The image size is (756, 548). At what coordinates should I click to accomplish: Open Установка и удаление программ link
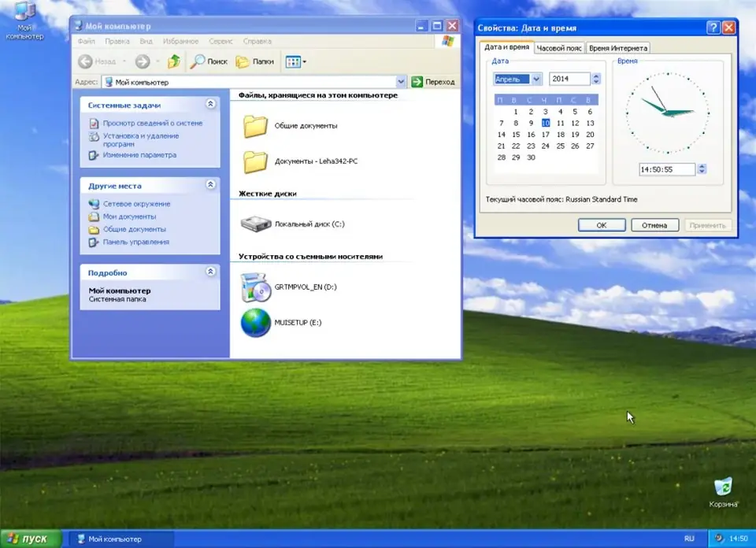pos(141,140)
